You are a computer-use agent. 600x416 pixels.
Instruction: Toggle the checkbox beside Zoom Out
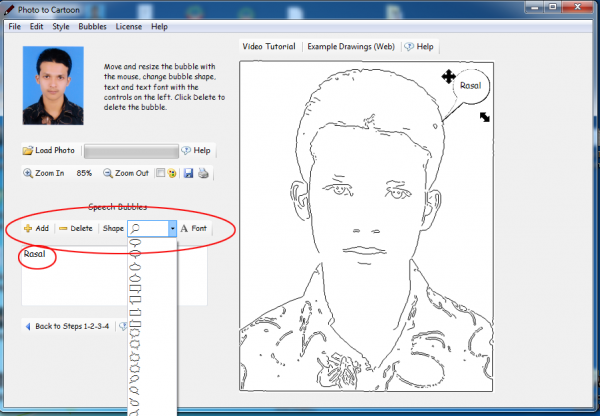[161, 173]
